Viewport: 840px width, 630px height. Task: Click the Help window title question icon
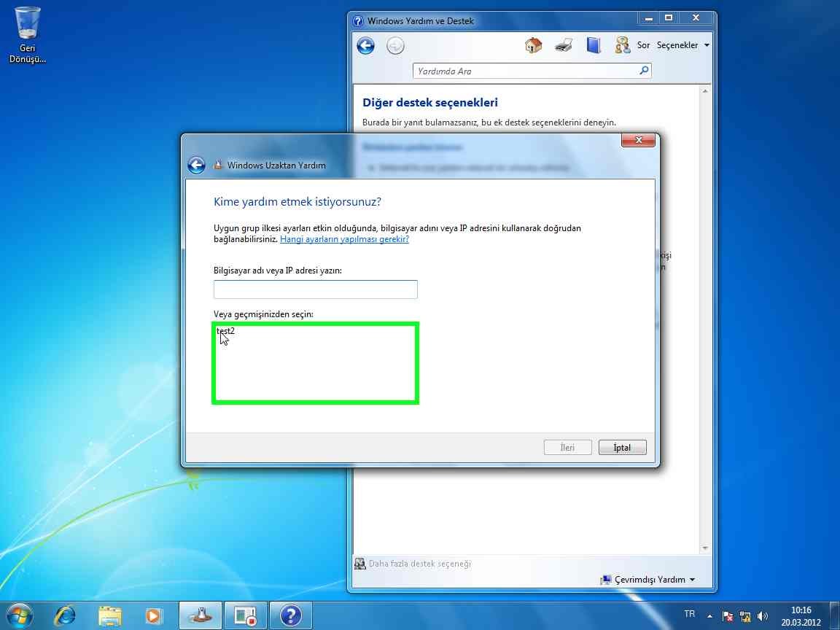coord(358,21)
